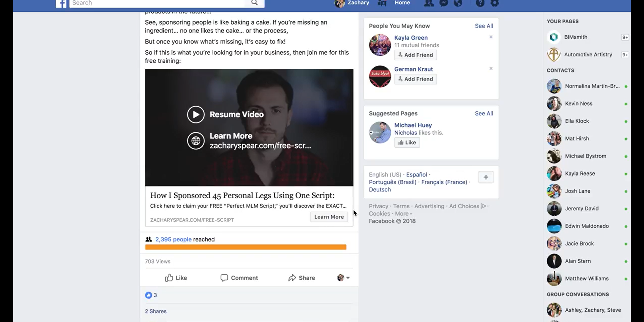Click the Learn More globe icon on video
The image size is (644, 322).
coord(196,141)
